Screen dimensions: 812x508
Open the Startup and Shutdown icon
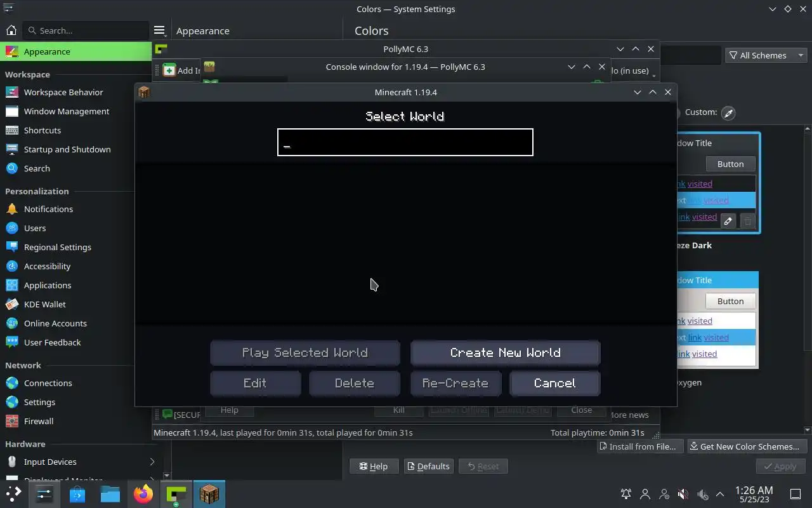pos(11,149)
